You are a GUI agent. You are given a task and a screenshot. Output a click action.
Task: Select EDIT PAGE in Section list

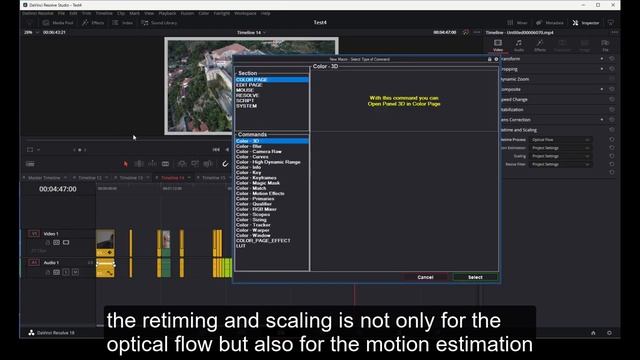pyautogui.click(x=271, y=85)
